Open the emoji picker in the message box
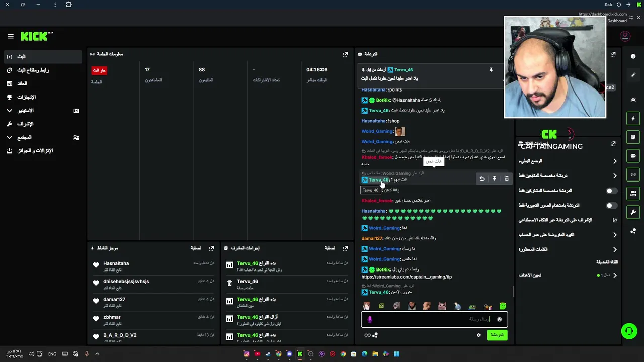 [499, 319]
